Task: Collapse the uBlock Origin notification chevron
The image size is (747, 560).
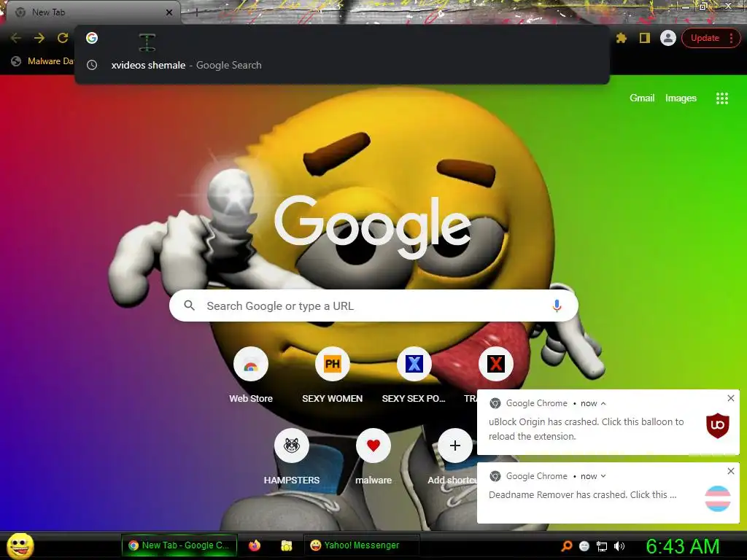Action: click(x=603, y=403)
